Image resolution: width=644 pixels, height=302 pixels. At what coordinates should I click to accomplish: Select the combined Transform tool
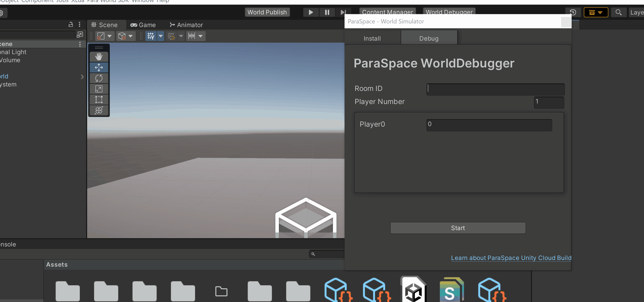coord(99,110)
